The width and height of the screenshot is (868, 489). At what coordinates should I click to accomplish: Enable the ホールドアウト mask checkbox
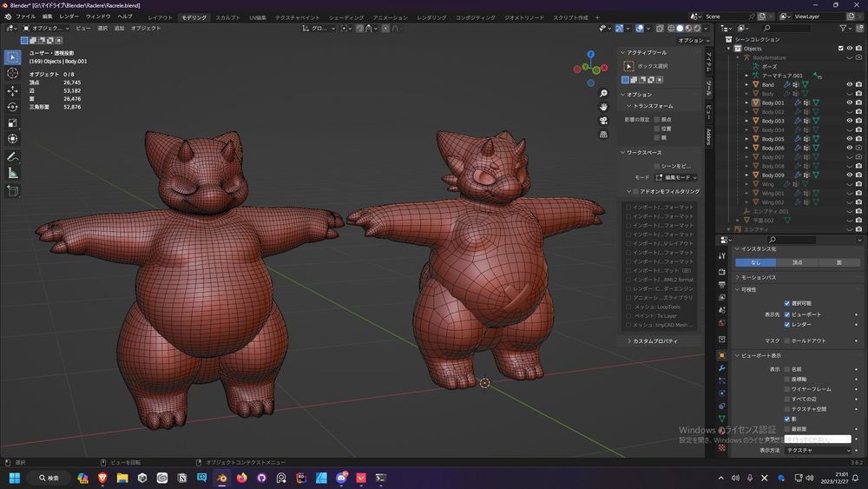click(787, 340)
